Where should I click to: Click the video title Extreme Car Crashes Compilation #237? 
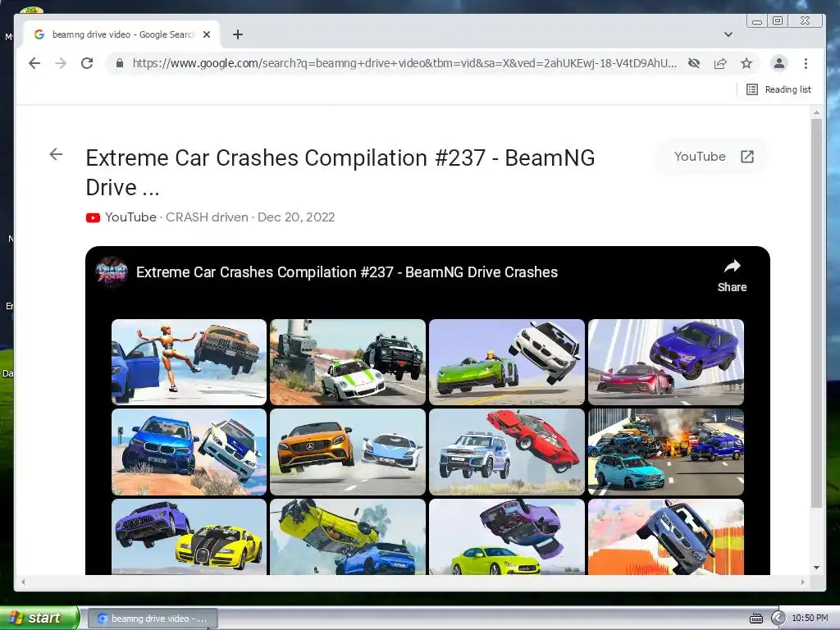[x=340, y=172]
